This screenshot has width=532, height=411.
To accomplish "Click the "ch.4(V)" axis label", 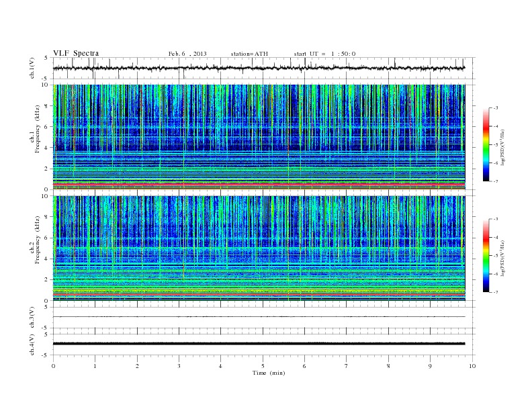I will point(32,345).
